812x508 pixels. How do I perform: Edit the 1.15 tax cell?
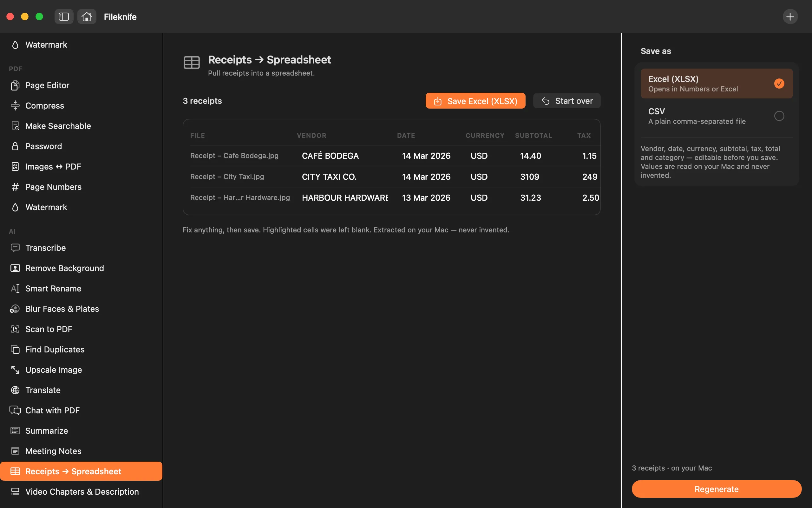(589, 156)
